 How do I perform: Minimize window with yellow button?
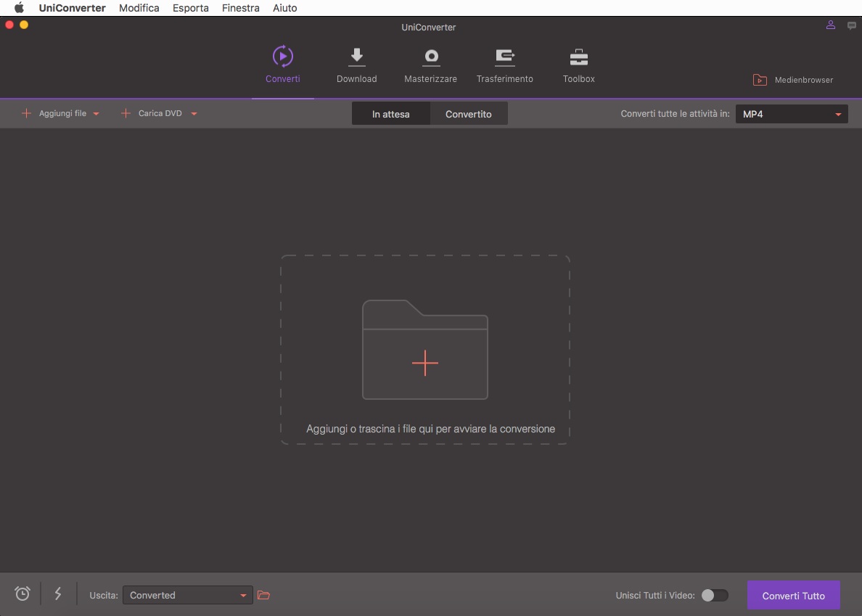point(24,25)
